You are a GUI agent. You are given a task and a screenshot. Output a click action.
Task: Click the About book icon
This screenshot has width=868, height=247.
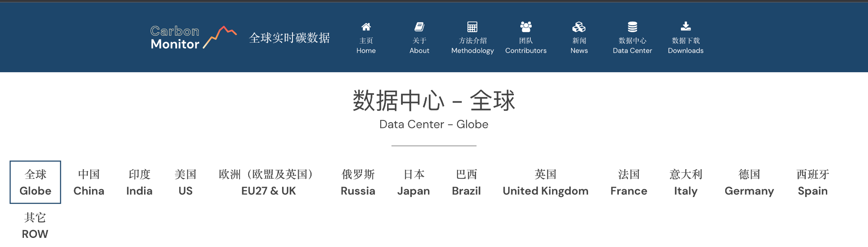(419, 27)
